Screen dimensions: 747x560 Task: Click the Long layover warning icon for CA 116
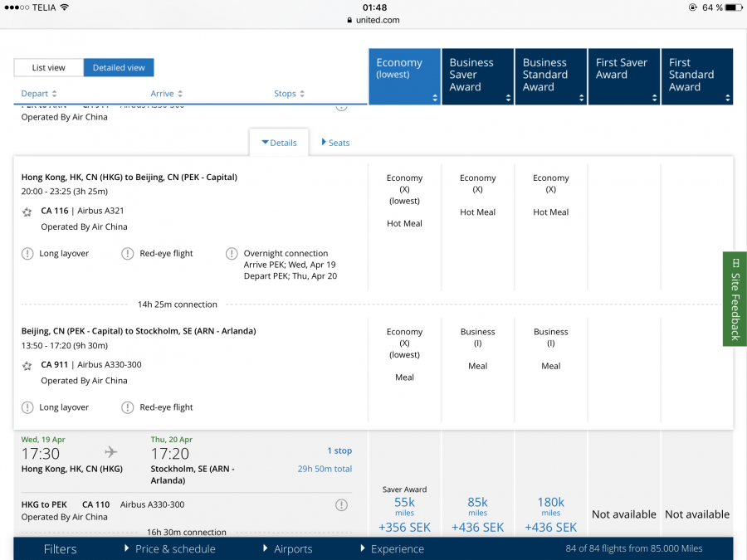[28, 254]
